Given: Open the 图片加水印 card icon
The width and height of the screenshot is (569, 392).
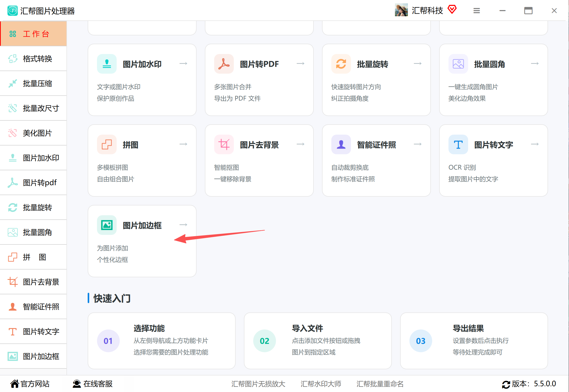Looking at the screenshot, I should (107, 64).
